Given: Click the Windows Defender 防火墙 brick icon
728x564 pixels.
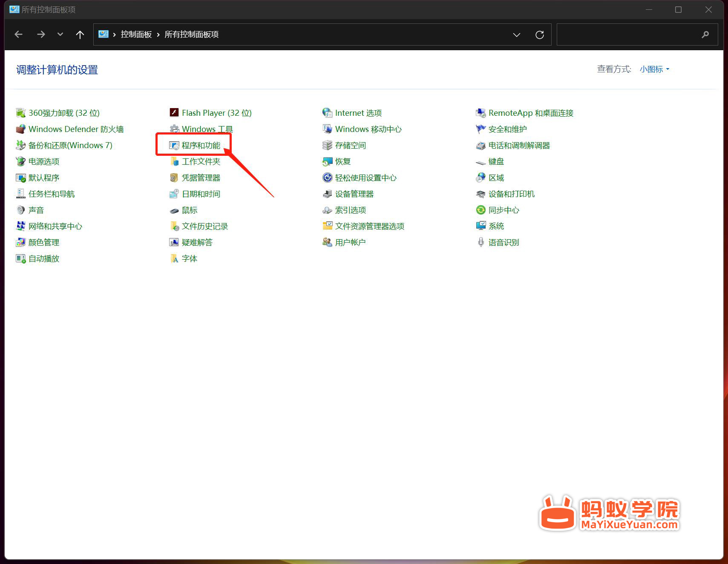Looking at the screenshot, I should click(20, 129).
